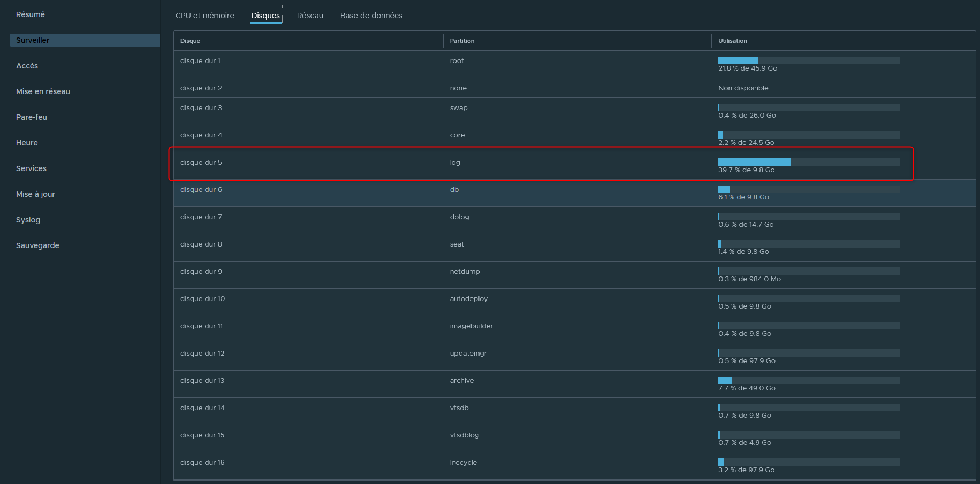
Task: Select the disque dur 13 archive row
Action: click(321, 383)
